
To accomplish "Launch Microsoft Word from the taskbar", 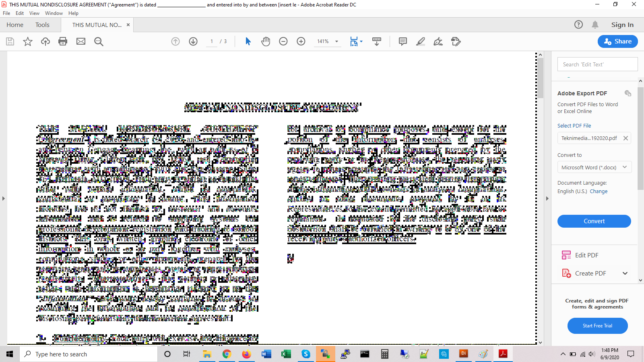I will click(x=266, y=354).
